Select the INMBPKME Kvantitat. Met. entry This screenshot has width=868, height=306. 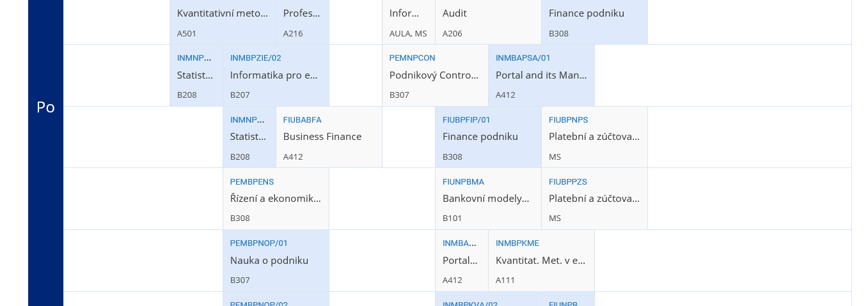(x=541, y=261)
